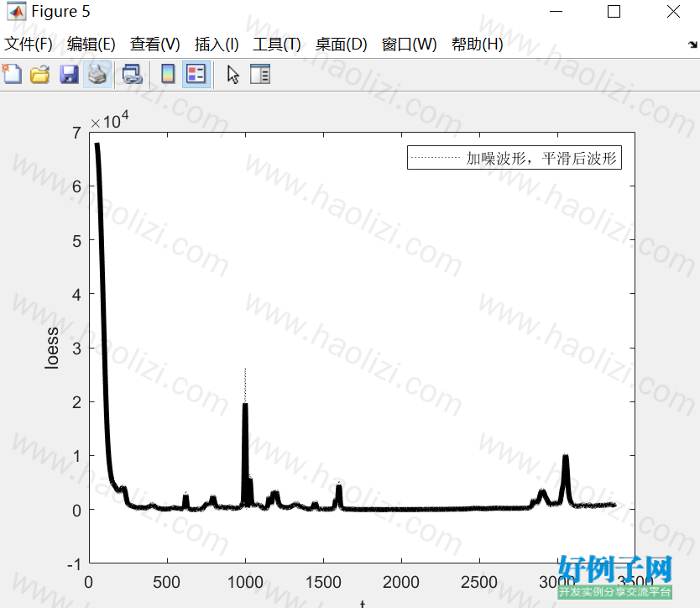
Task: Open the 工具(T) menu
Action: [277, 45]
